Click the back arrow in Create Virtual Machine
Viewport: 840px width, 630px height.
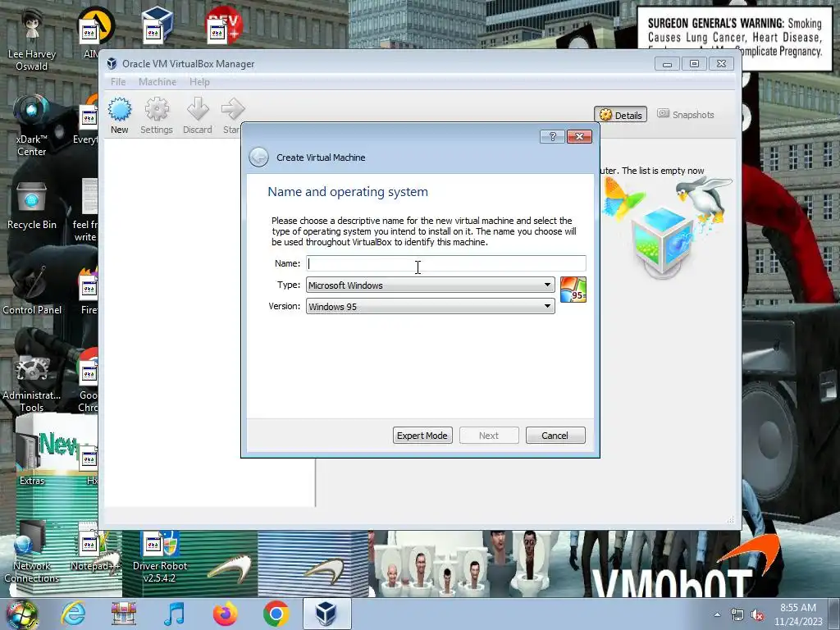click(258, 157)
